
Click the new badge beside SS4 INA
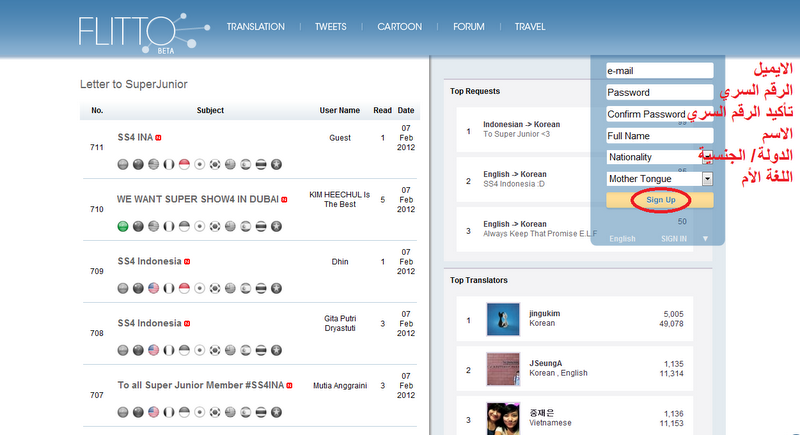pyautogui.click(x=158, y=138)
